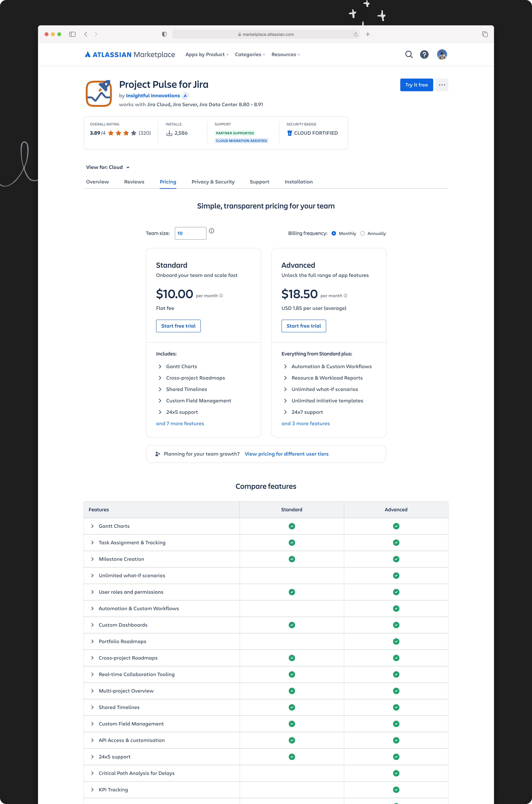This screenshot has height=804, width=532.
Task: Click the help question mark icon
Action: pyautogui.click(x=424, y=55)
